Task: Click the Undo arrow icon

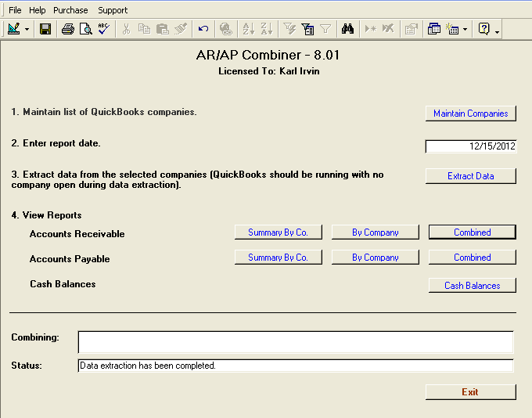Action: click(x=203, y=29)
